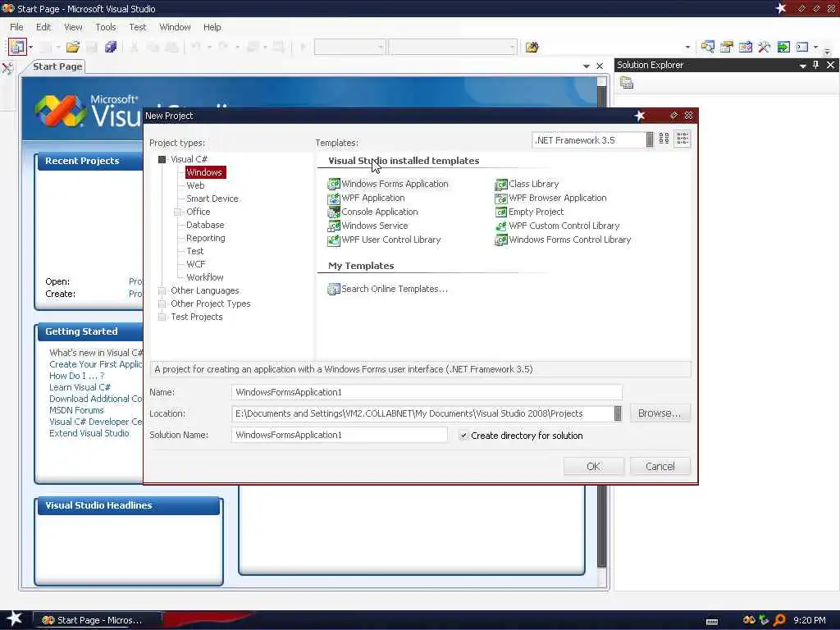840x630 pixels.
Task: Click OK in New Project dialog
Action: coord(594,466)
